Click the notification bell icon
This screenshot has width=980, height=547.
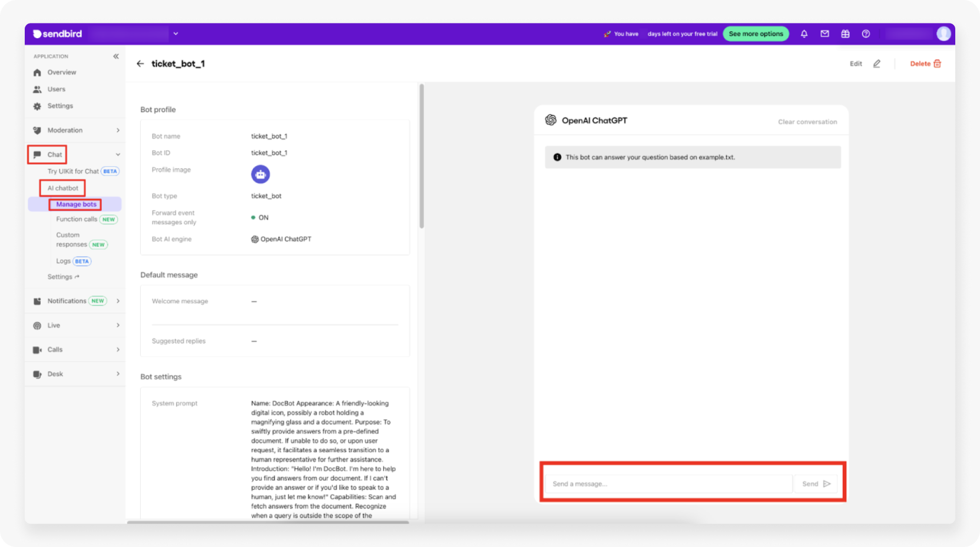click(804, 34)
